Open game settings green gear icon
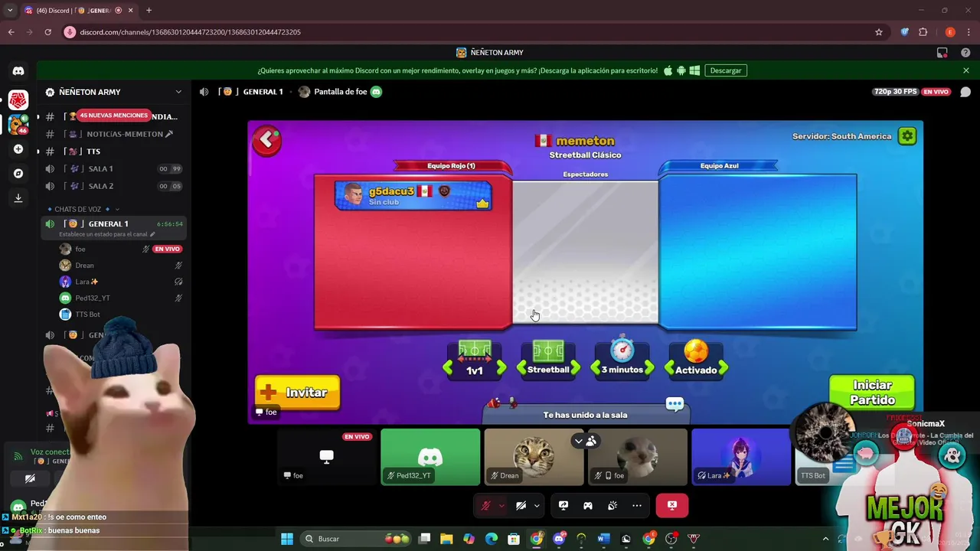Image resolution: width=980 pixels, height=551 pixels. [x=907, y=136]
